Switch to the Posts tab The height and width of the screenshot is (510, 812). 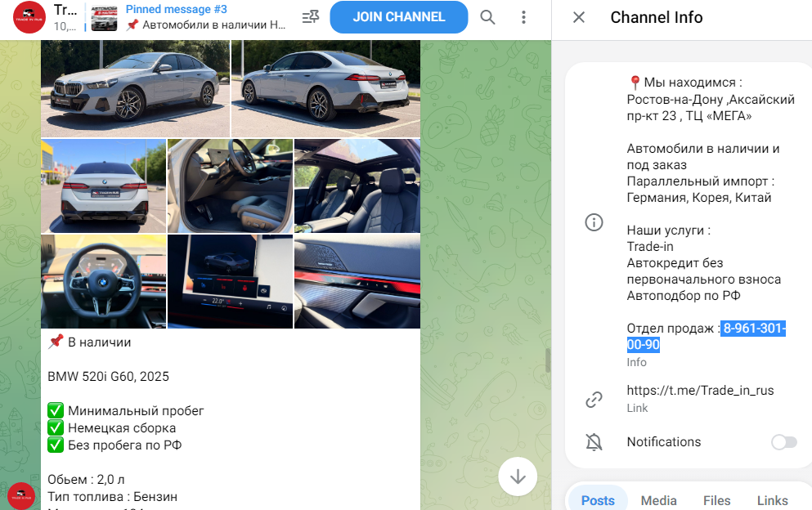tap(598, 500)
